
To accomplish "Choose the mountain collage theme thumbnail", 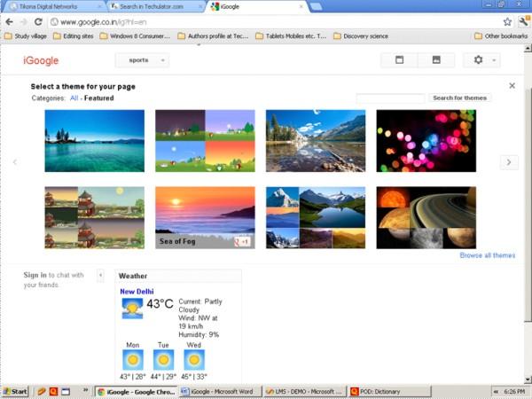I will pos(316,217).
